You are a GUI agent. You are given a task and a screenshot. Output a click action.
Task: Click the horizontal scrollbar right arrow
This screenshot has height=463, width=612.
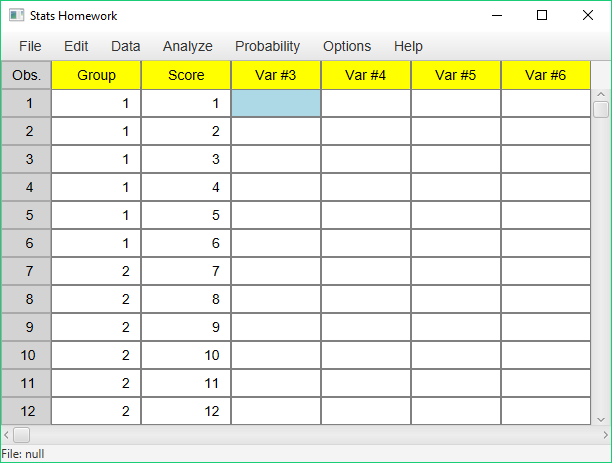point(605,435)
